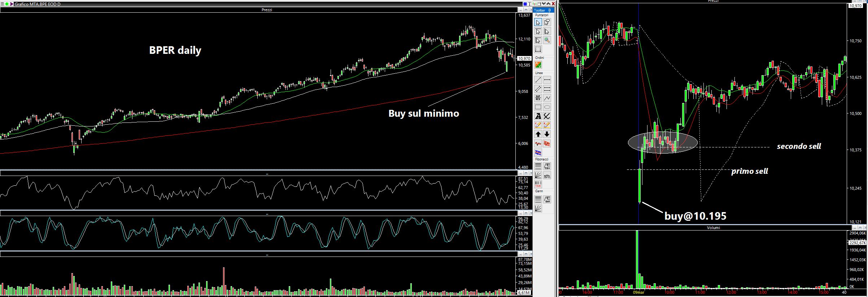Click the Fibonacci FIBO retracement tool
This screenshot has height=297, width=868.
pyautogui.click(x=547, y=166)
